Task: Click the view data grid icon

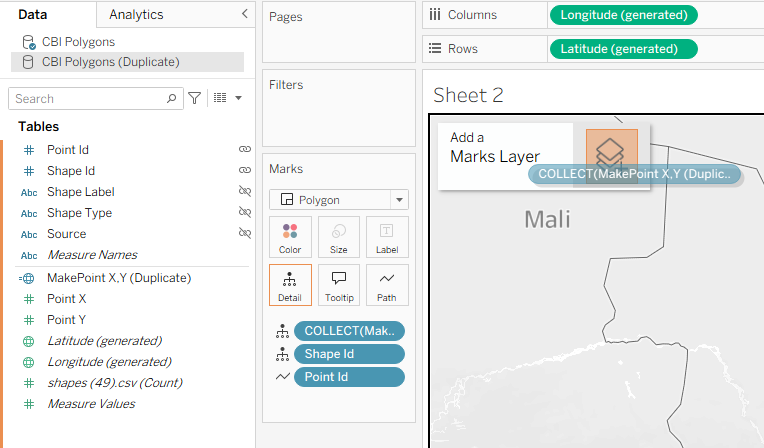Action: pyautogui.click(x=220, y=98)
